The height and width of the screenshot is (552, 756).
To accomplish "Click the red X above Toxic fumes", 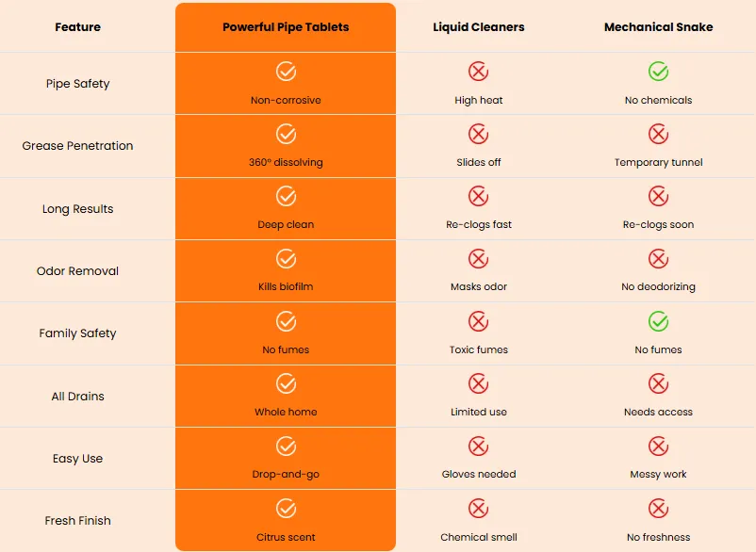I will 478,321.
